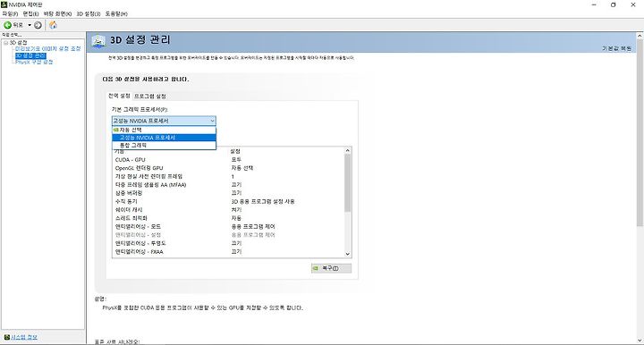
Task: Select the 다중 프레임 샘플링 AA (MFAA) row
Action: click(228, 185)
